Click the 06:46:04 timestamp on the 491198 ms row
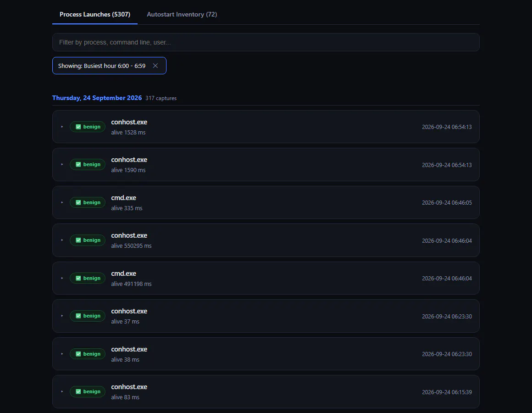The width and height of the screenshot is (532, 413). pyautogui.click(x=447, y=279)
